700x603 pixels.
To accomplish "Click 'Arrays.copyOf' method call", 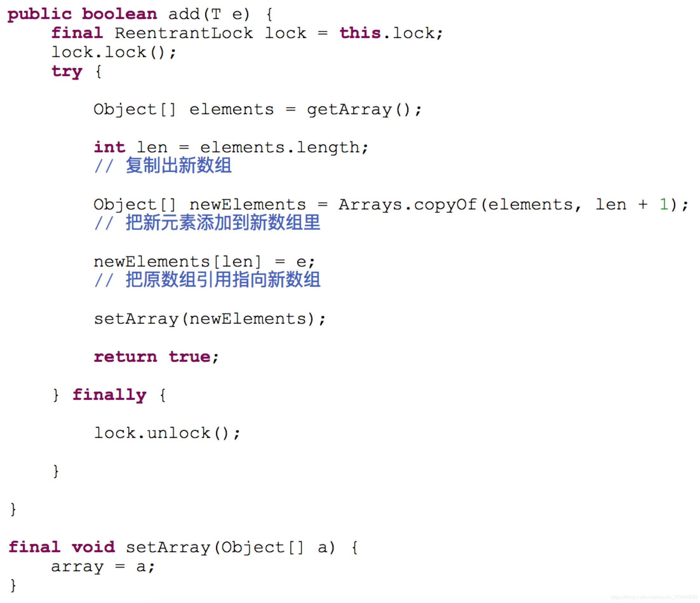I will [x=407, y=205].
